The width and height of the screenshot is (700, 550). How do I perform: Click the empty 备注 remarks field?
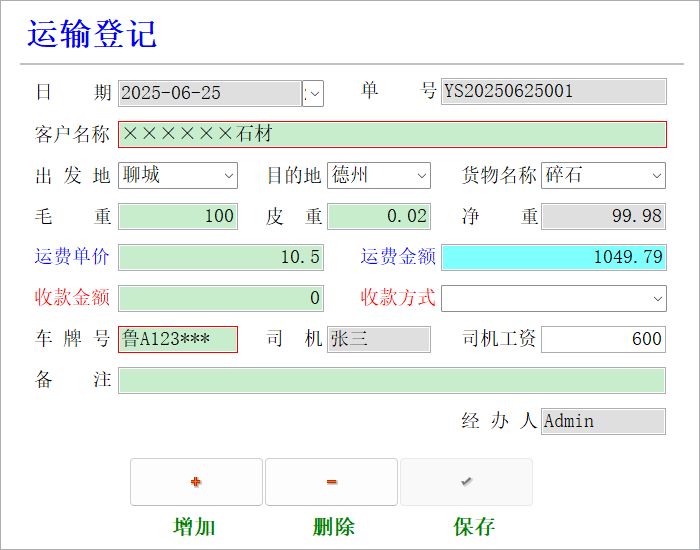point(392,380)
